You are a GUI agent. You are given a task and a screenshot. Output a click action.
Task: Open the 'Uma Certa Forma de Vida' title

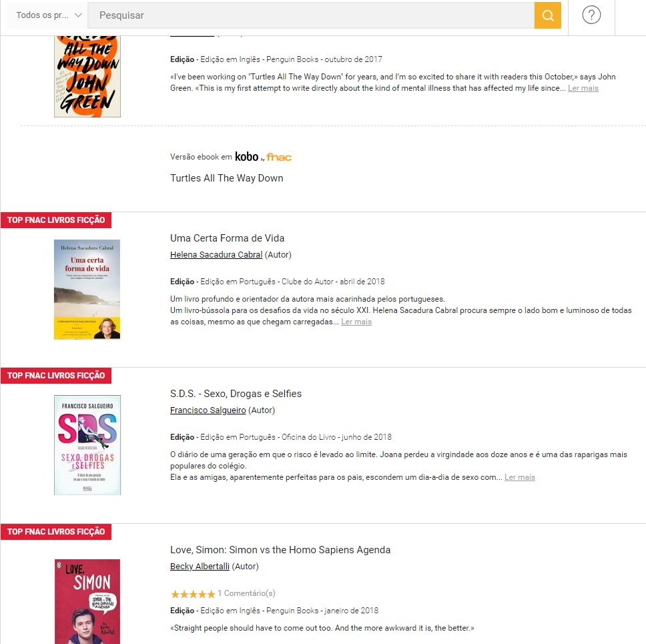(x=227, y=238)
